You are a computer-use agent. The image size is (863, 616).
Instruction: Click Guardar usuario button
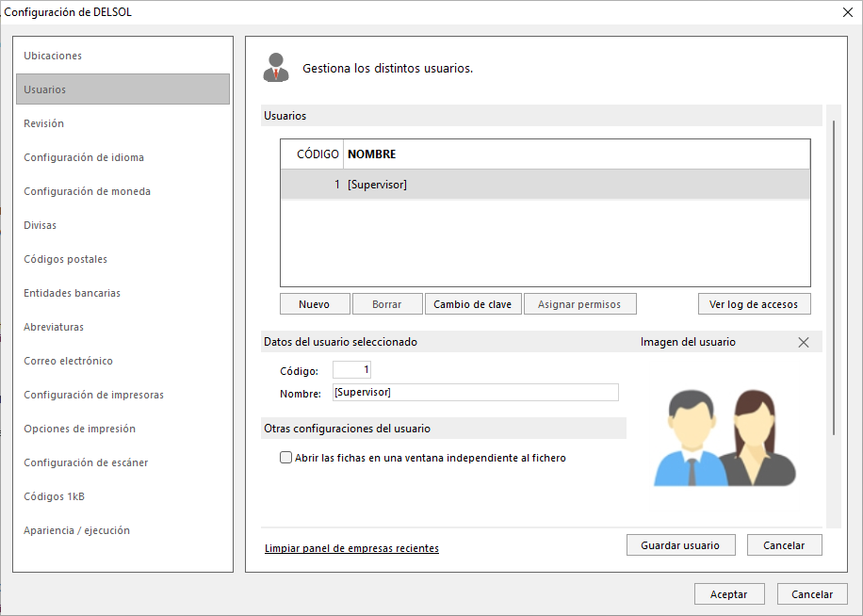pyautogui.click(x=680, y=545)
